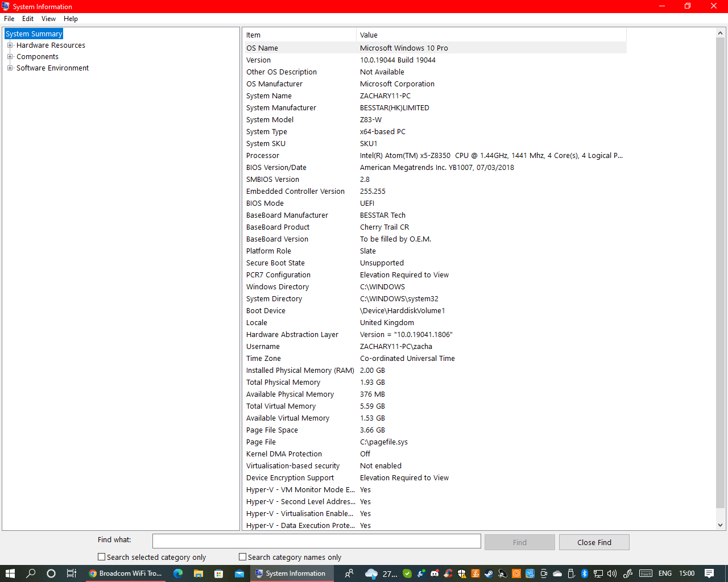Click the Safely Remove Hardware USB icon
This screenshot has height=582, width=728.
pos(571,573)
